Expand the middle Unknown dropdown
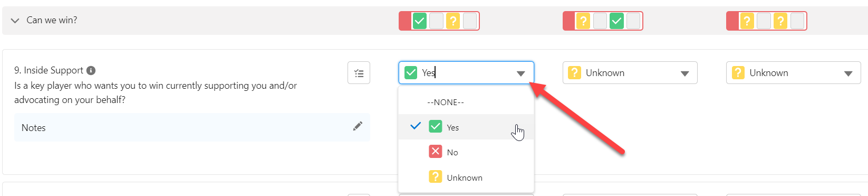The image size is (868, 196). point(684,73)
